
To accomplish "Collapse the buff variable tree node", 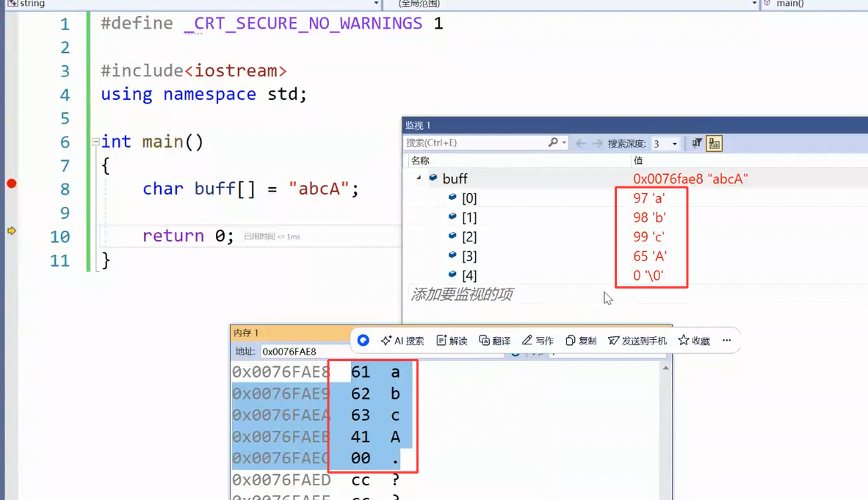I will click(419, 178).
